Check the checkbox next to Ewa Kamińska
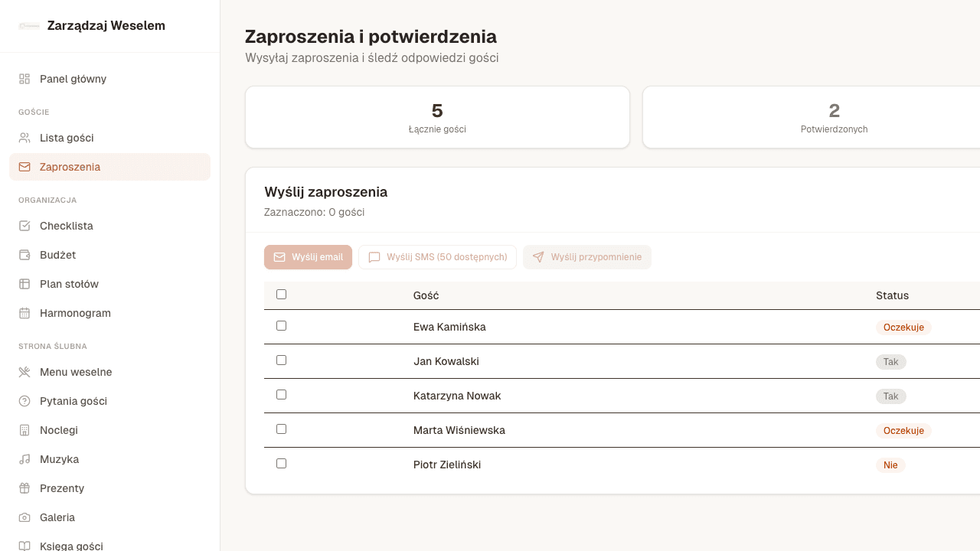This screenshot has height=551, width=980. coord(281,325)
